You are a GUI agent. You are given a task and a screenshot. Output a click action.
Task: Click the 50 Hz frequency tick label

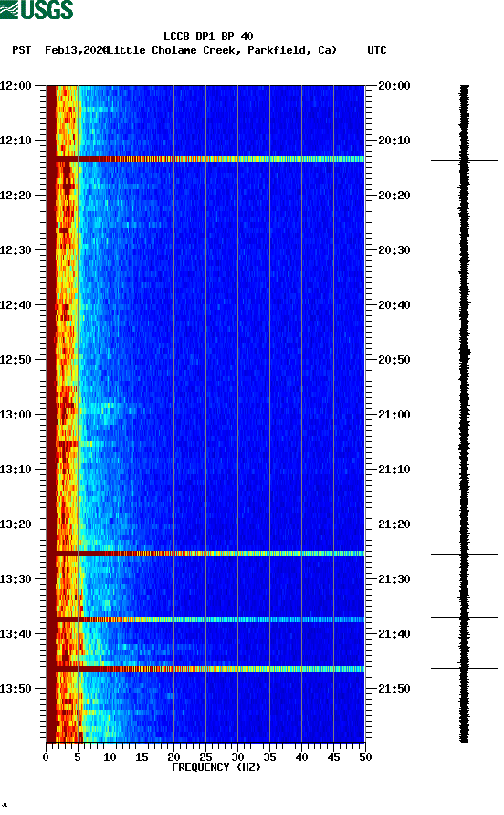coord(366,757)
